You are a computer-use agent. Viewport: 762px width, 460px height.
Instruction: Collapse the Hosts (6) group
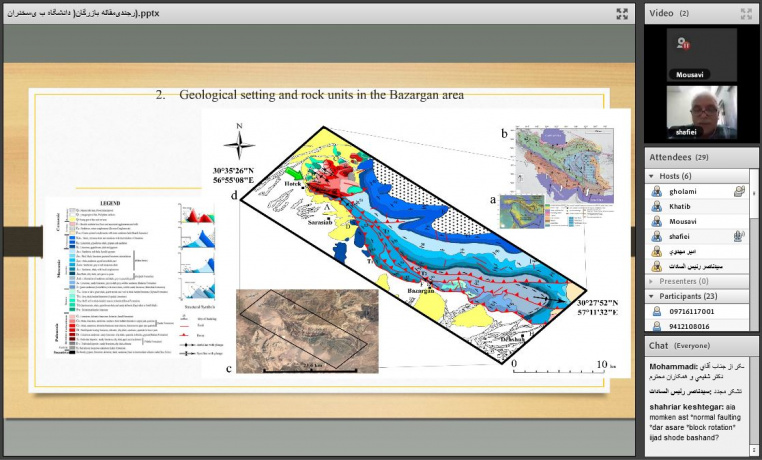coord(652,176)
